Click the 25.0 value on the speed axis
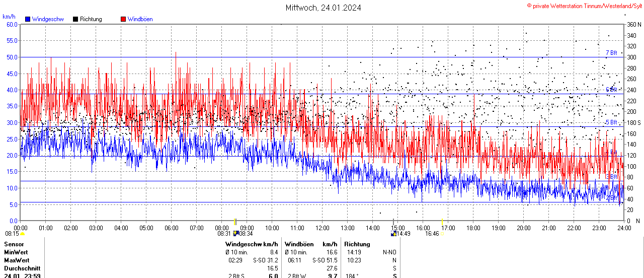The image size is (644, 278). pos(12,139)
